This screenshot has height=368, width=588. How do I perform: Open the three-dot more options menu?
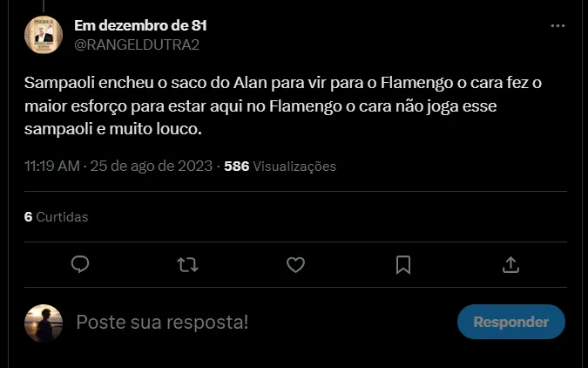tap(558, 26)
